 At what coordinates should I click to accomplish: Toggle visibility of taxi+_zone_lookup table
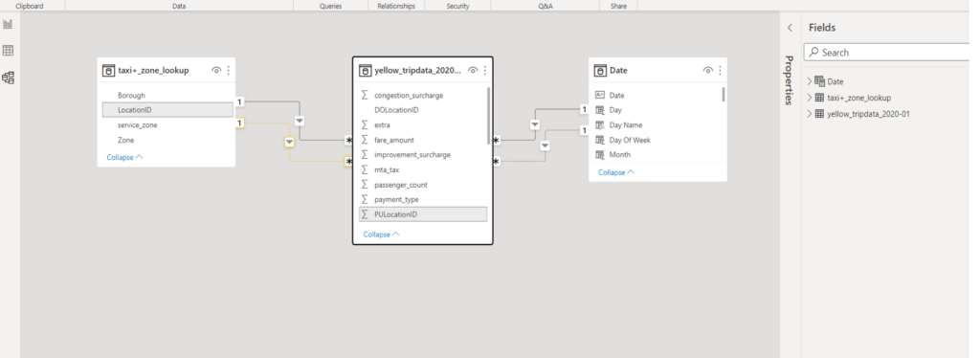coord(216,71)
